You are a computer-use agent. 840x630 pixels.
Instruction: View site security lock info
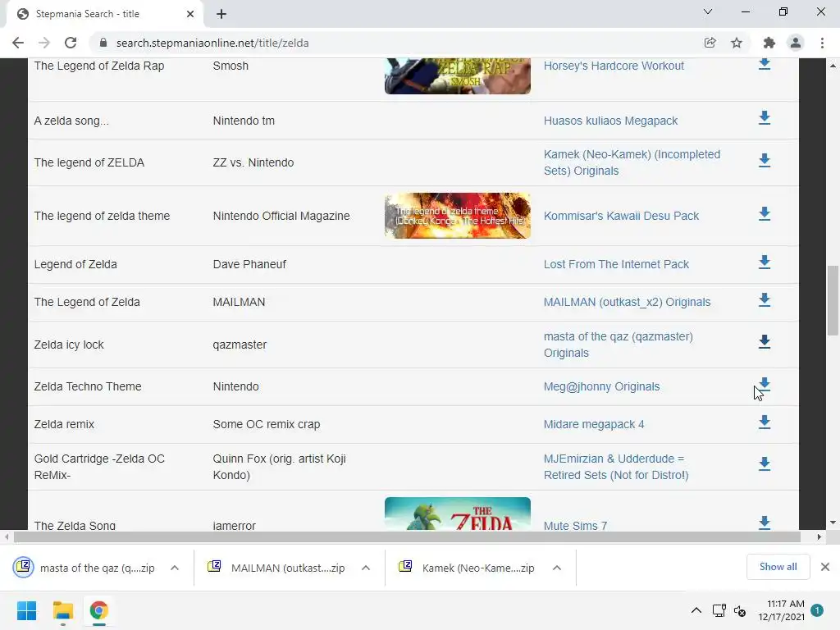(x=103, y=43)
